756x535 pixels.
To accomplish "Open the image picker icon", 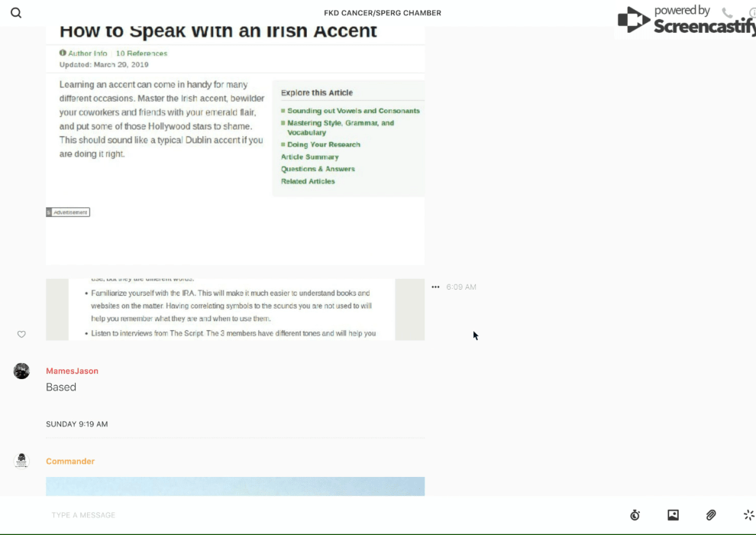I will (x=673, y=515).
